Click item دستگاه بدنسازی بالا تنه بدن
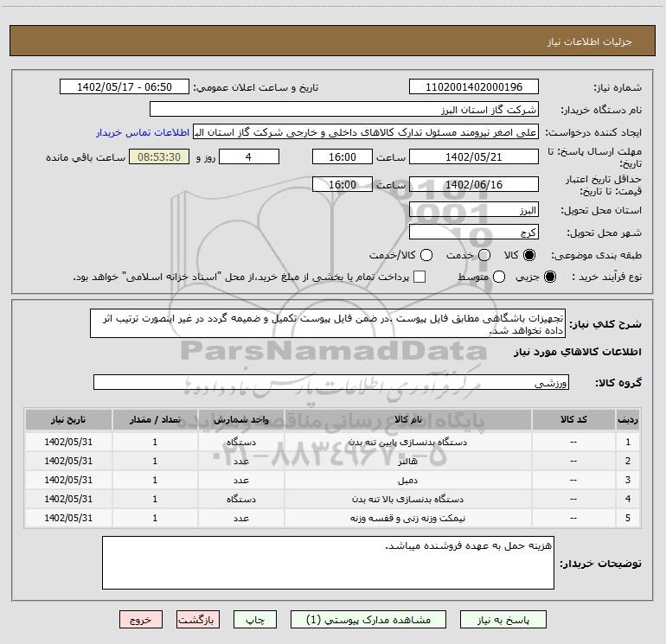This screenshot has width=666, height=644. [x=407, y=500]
